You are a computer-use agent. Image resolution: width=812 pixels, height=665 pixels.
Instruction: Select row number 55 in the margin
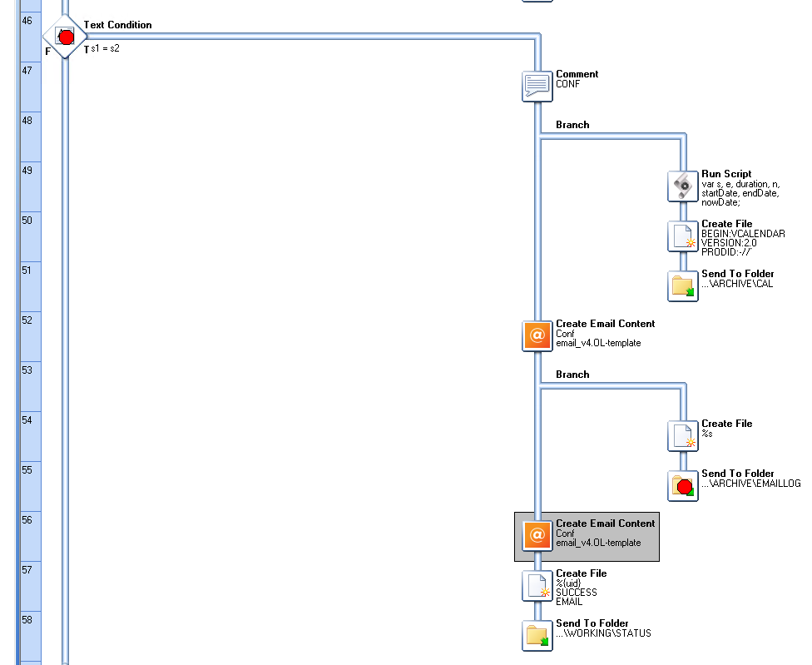tap(27, 469)
